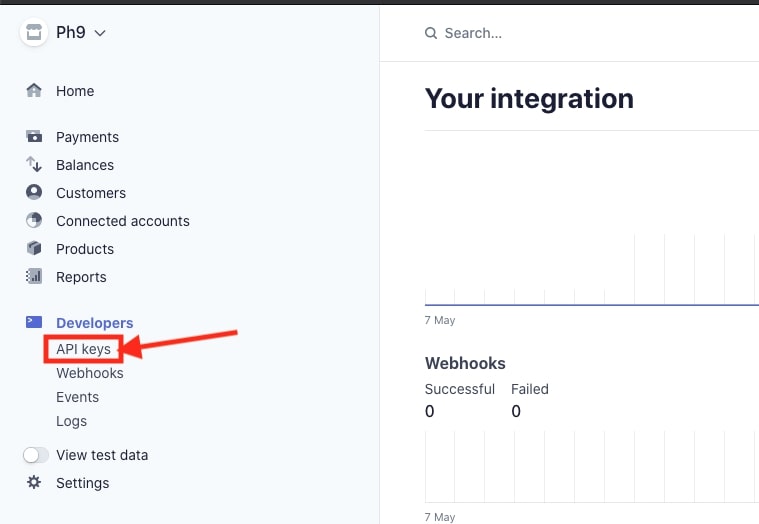The image size is (759, 524).
Task: Click the Connected accounts globe icon
Action: click(x=34, y=221)
